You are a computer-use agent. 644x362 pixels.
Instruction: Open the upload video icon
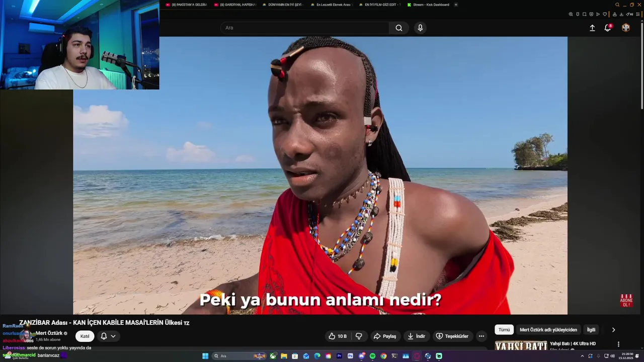click(592, 28)
